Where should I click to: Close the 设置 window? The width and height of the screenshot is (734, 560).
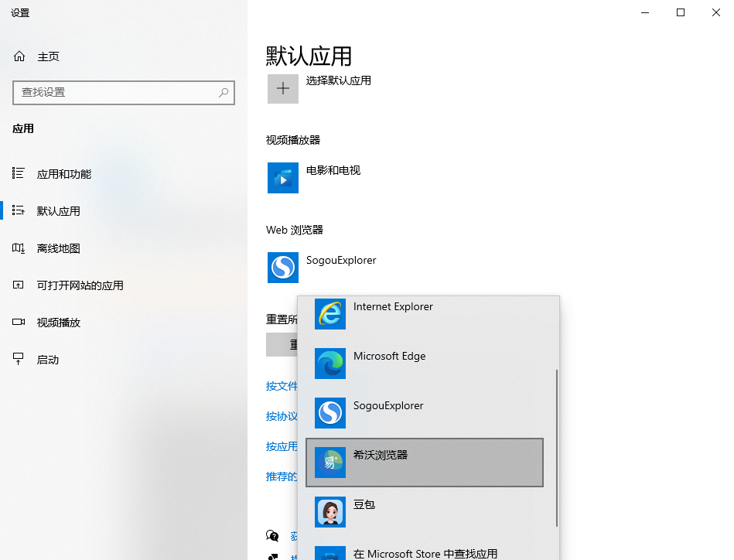coord(716,12)
